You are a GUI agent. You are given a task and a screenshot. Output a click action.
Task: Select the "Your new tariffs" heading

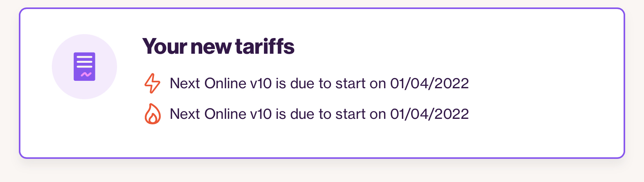click(218, 46)
